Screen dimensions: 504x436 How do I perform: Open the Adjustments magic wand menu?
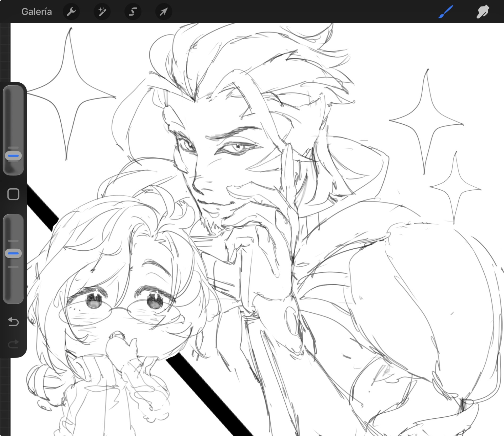[x=102, y=12]
